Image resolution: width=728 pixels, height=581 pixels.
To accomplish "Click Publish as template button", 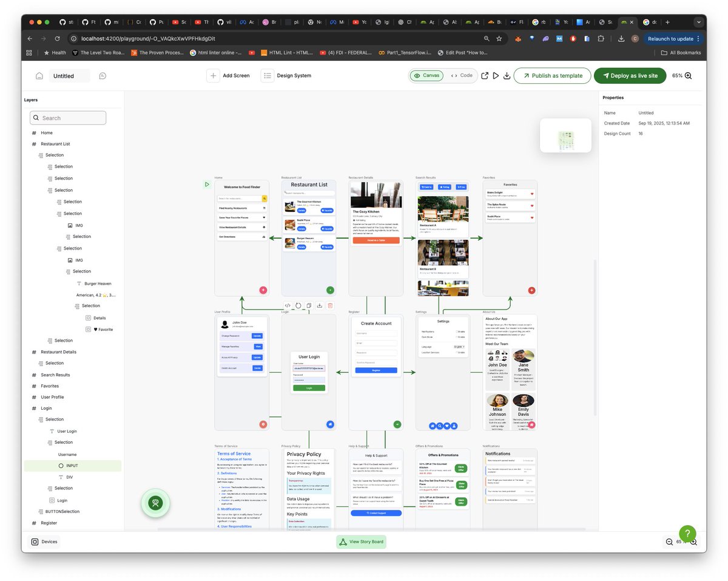I will (x=552, y=75).
